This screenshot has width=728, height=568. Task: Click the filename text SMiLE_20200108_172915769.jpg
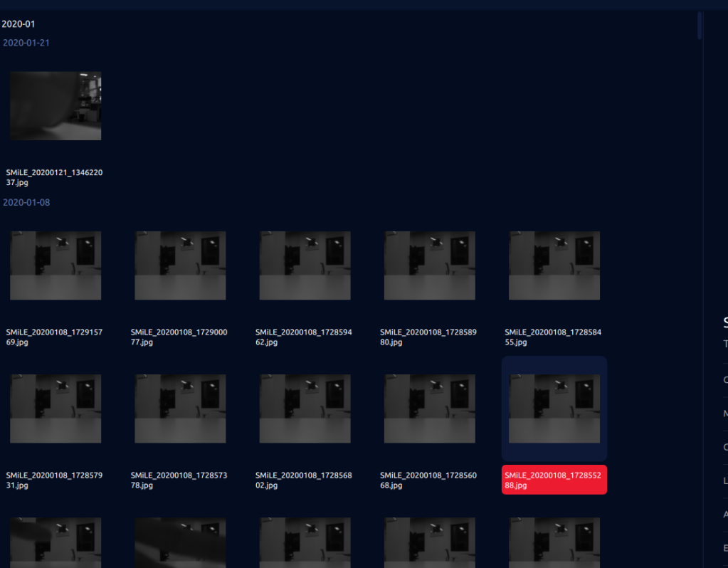tap(54, 337)
